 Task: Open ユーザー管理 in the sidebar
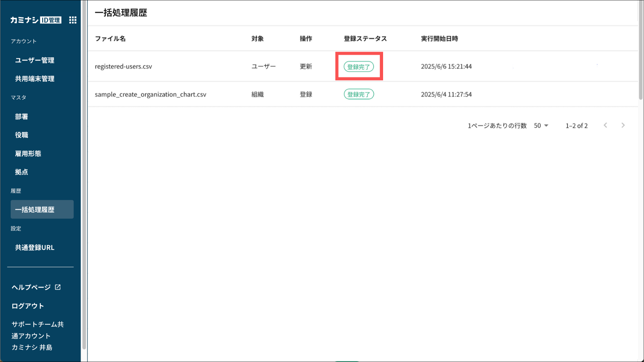pos(35,60)
